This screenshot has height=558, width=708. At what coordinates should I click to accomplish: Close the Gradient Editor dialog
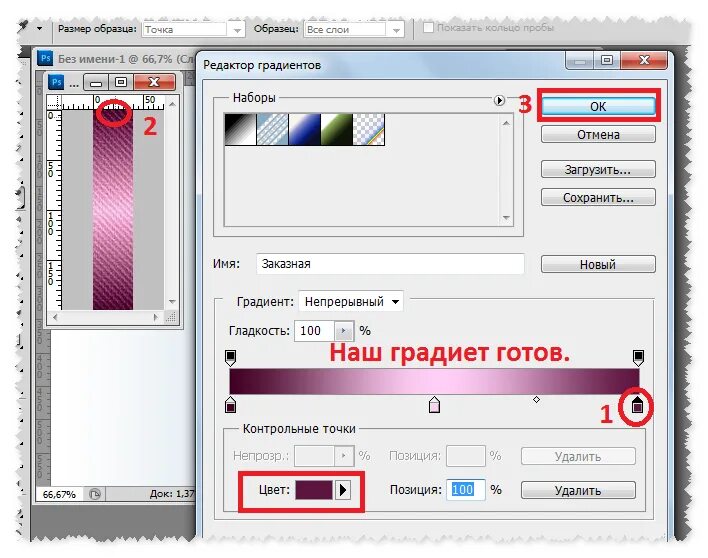644,60
